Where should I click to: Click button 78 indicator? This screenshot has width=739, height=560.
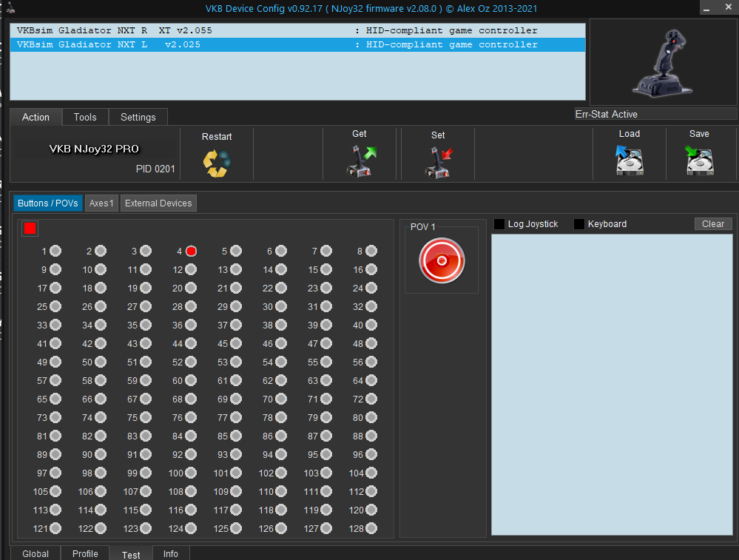tap(281, 418)
